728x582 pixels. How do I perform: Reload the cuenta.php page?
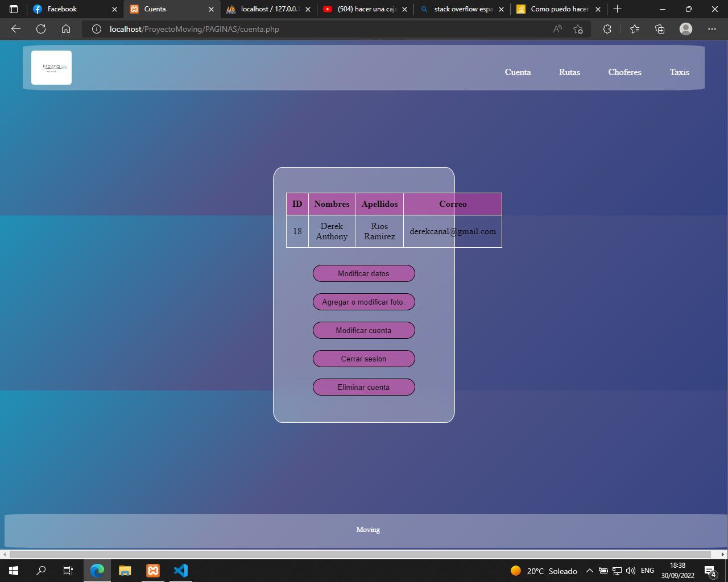(x=41, y=29)
